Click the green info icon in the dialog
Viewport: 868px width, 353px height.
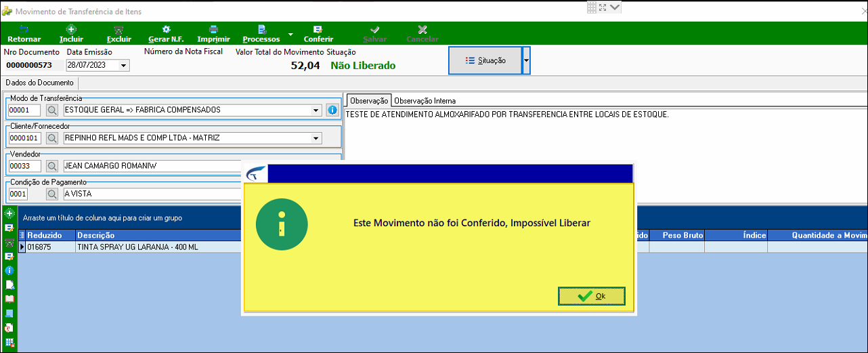282,225
